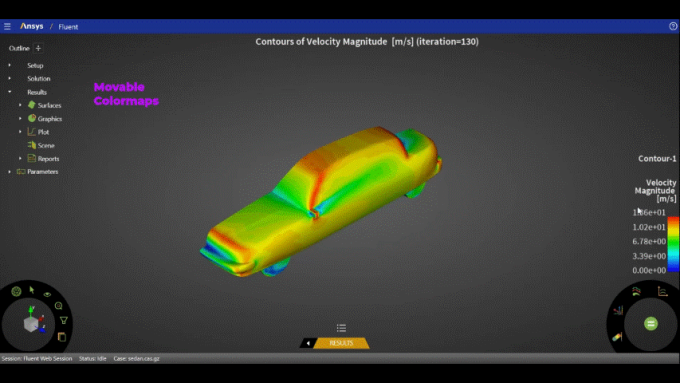681x383 pixels.
Task: Click the XY plot icon in the results dial
Action: 662,291
